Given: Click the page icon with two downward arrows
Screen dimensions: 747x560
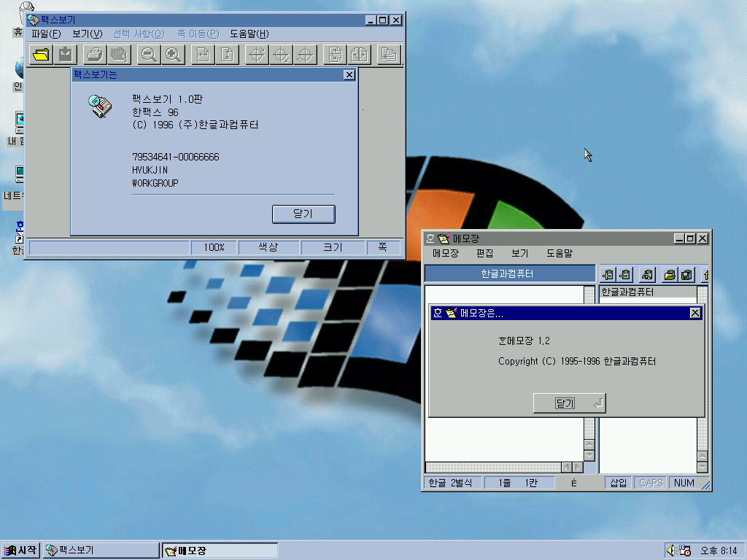Looking at the screenshot, I should click(x=359, y=55).
